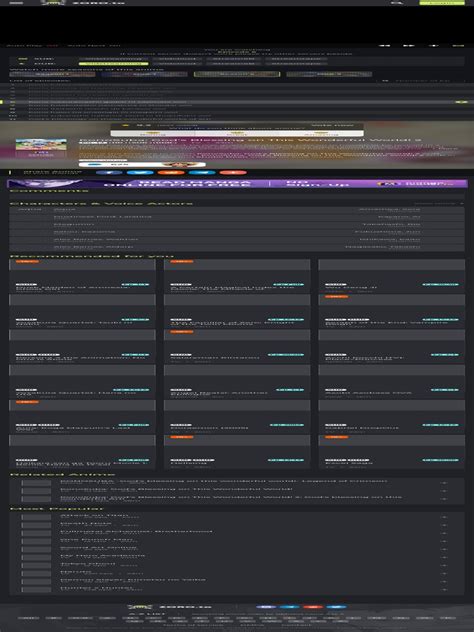Open the hamburger menu in the header
This screenshot has width=474, height=632.
click(16, 2)
